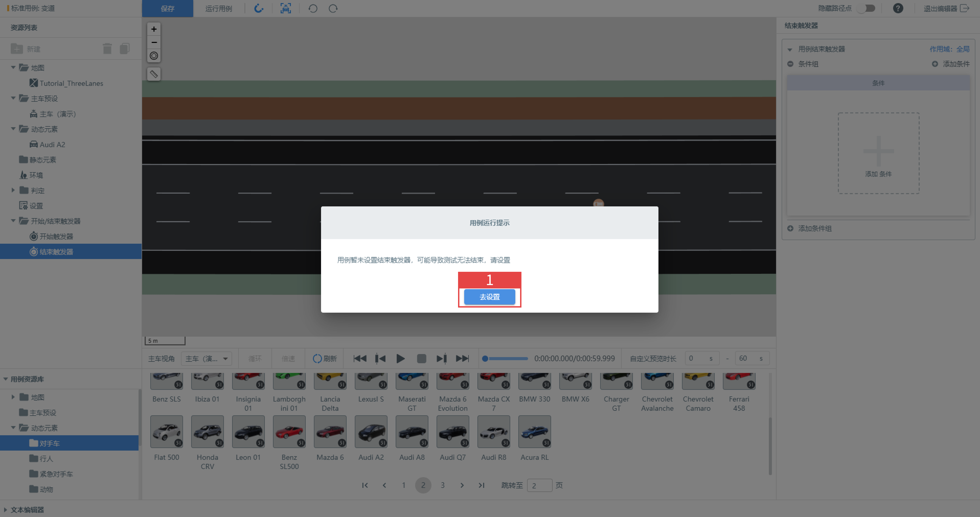Expand the 地图 folder in resource library
Screen dimensions: 980x517
[13, 397]
